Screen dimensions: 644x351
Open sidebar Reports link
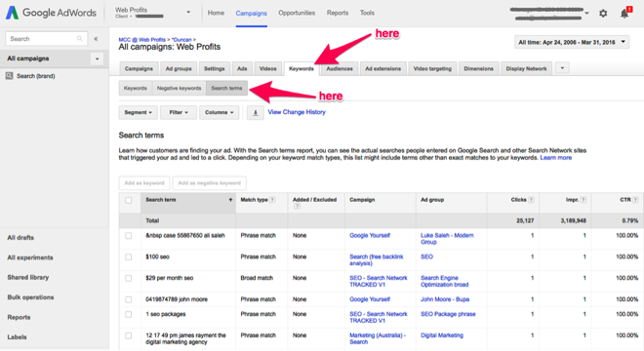tap(19, 317)
